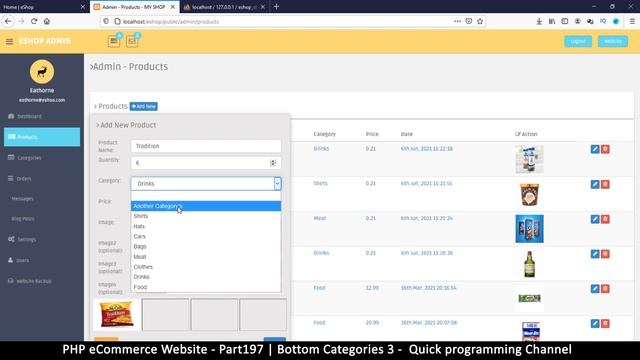Edit the product dated 6th Jun 2021 15:22:18
The image size is (640, 360).
pyautogui.click(x=595, y=149)
